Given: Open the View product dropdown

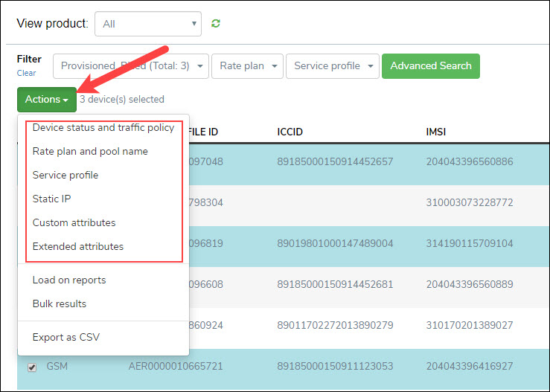Looking at the screenshot, I should pyautogui.click(x=148, y=24).
